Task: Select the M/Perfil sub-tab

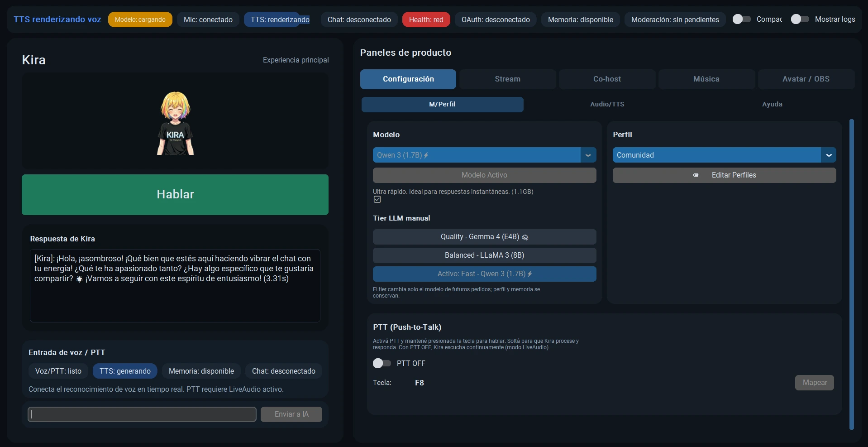Action: 442,104
